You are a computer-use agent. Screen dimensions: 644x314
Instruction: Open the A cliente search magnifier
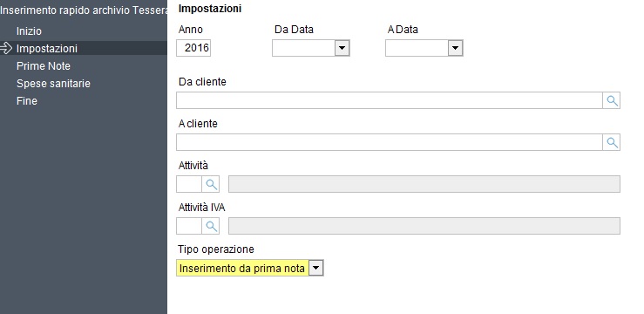pyautogui.click(x=612, y=142)
